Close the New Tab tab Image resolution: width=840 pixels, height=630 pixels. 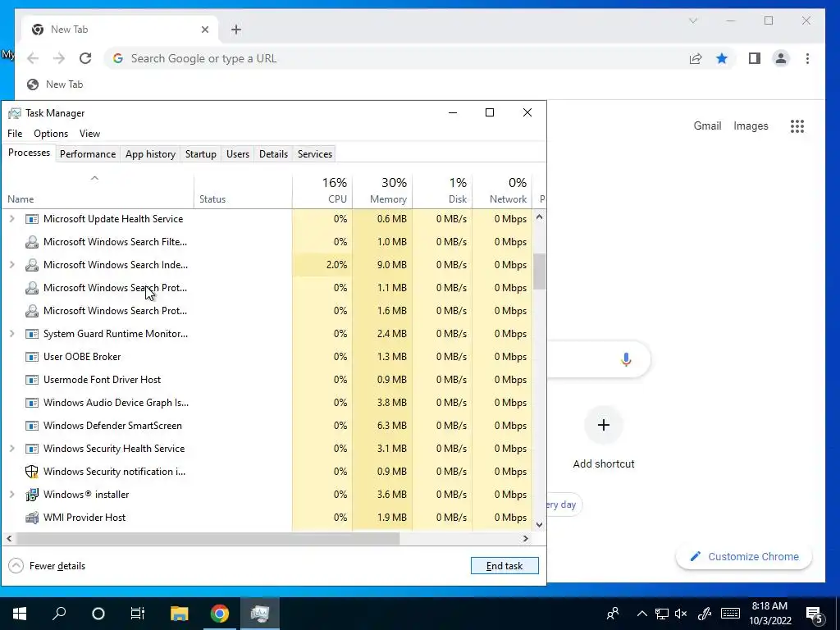(x=204, y=30)
